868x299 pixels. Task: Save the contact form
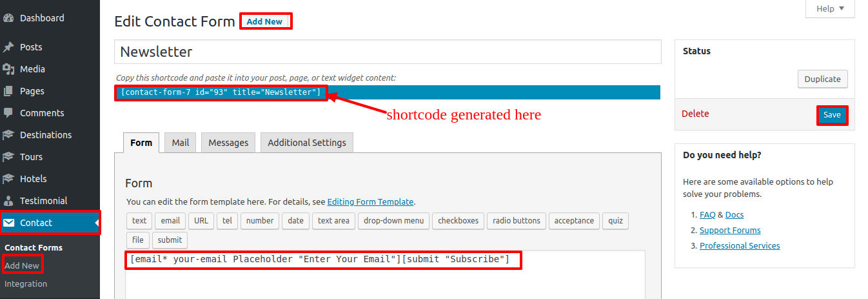pyautogui.click(x=832, y=115)
